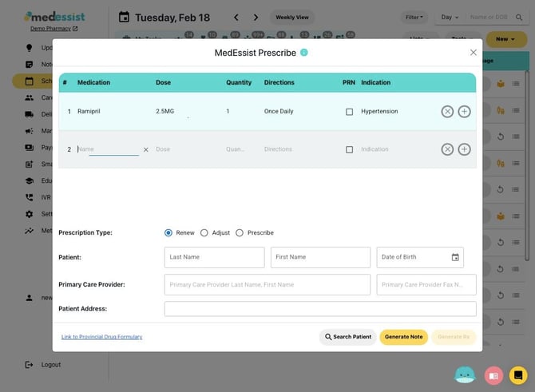Image resolution: width=535 pixels, height=392 pixels.
Task: Open the Provincial Drug Formulary link
Action: click(x=101, y=337)
